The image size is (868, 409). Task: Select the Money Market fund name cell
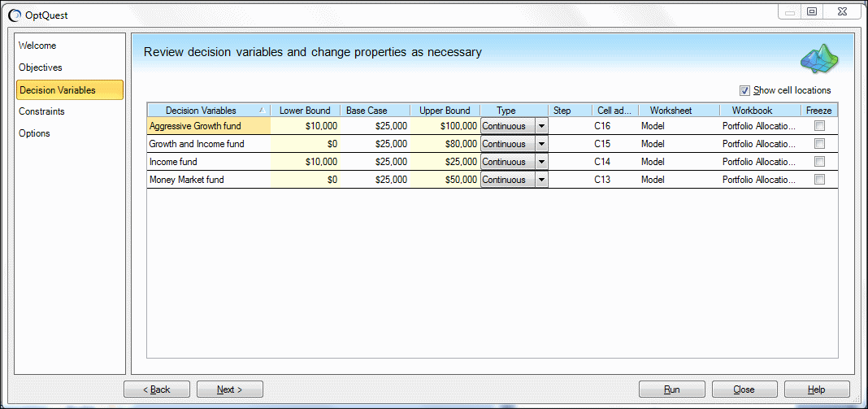pyautogui.click(x=209, y=180)
